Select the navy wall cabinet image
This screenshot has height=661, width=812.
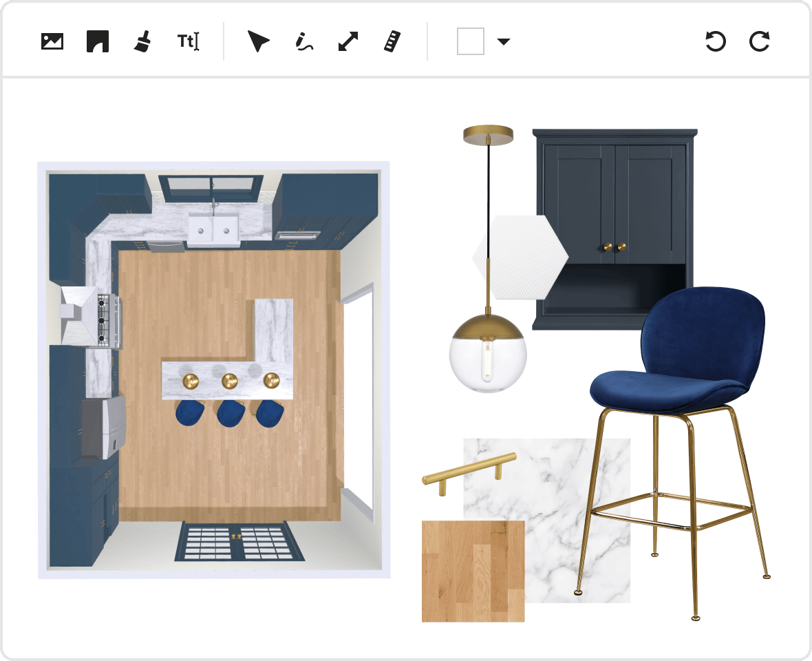(x=615, y=207)
